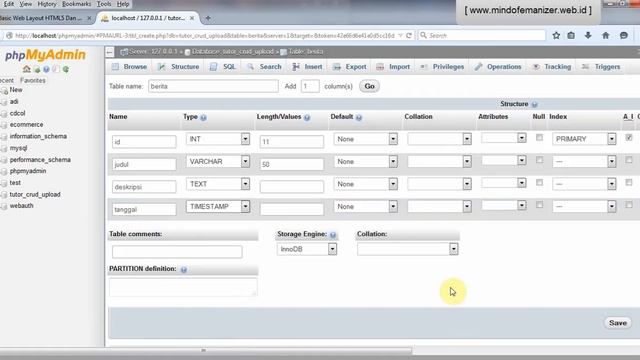Open a new browser tab with plus

click(x=208, y=18)
